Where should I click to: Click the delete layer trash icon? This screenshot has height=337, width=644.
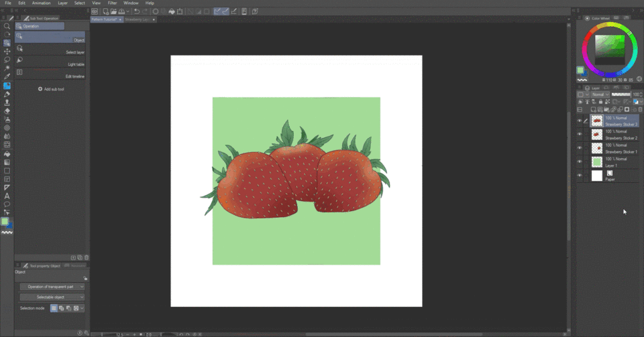(x=640, y=109)
